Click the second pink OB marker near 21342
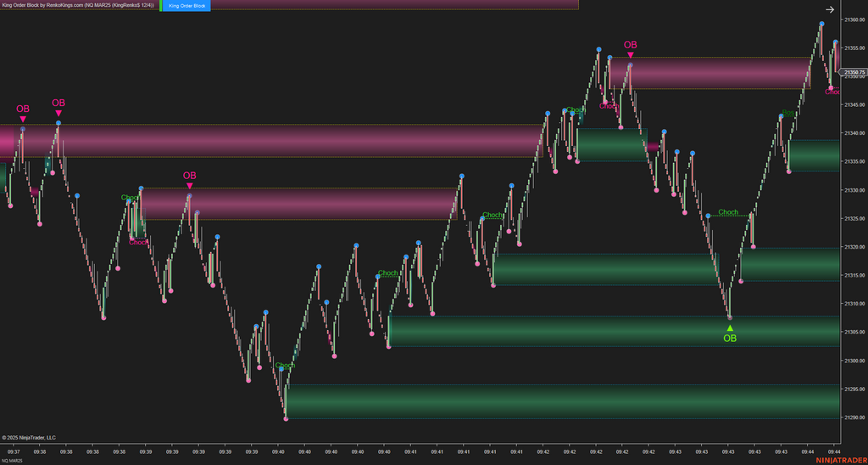 (x=58, y=107)
